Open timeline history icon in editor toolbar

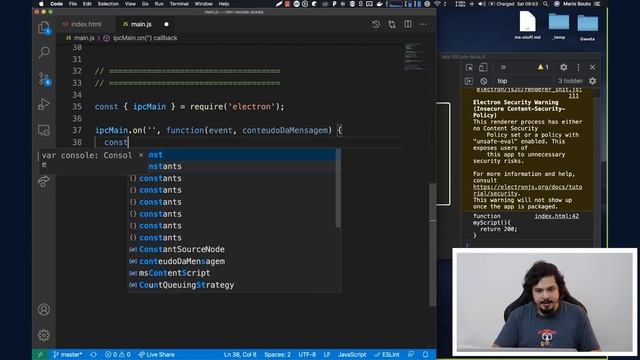click(376, 24)
